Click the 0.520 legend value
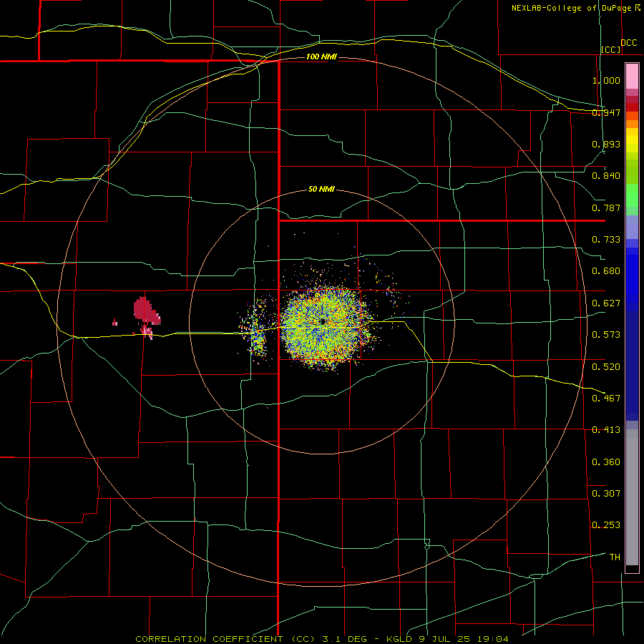 coord(606,367)
